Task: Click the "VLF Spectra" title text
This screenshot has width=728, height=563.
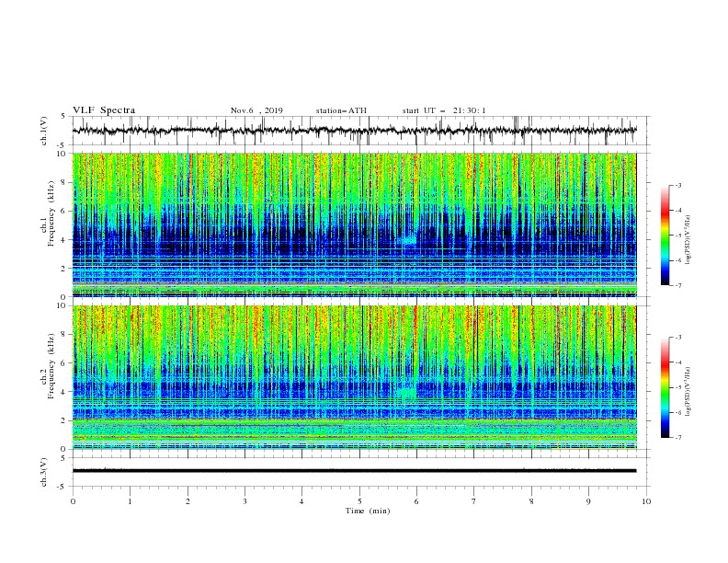Action: (x=104, y=110)
